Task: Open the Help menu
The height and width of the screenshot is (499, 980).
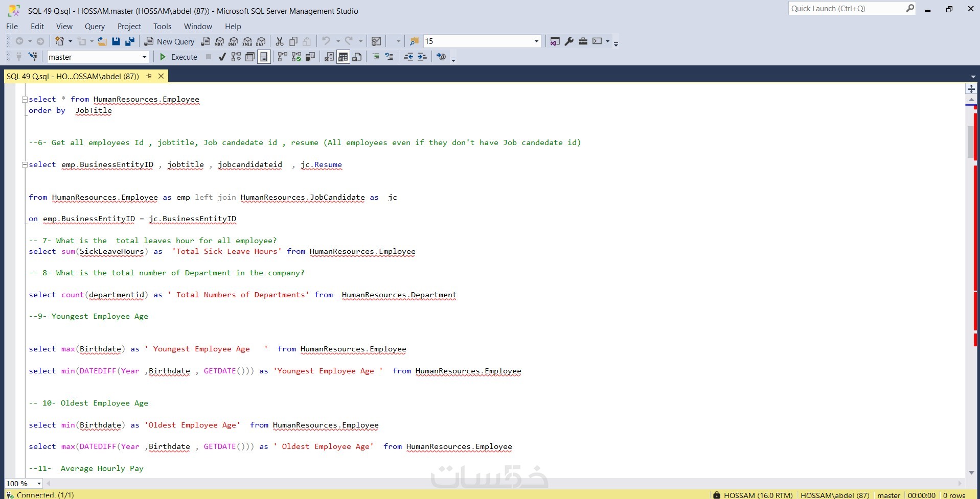Action: 233,27
